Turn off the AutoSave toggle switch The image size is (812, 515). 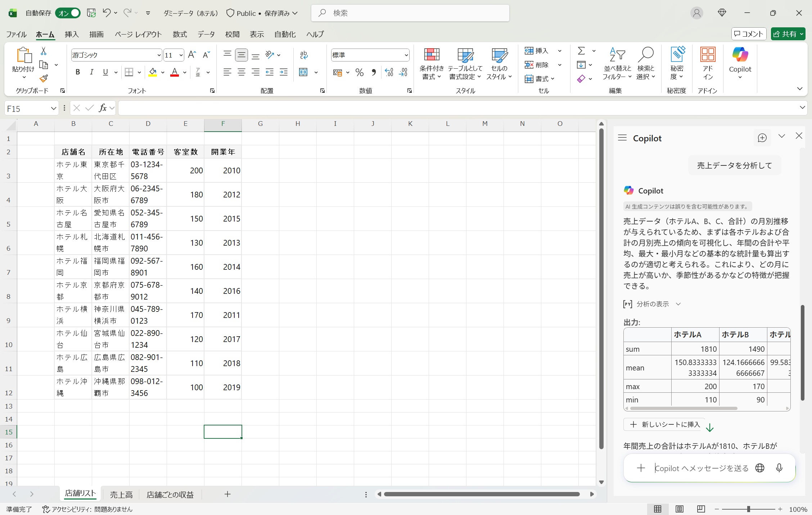tap(68, 13)
